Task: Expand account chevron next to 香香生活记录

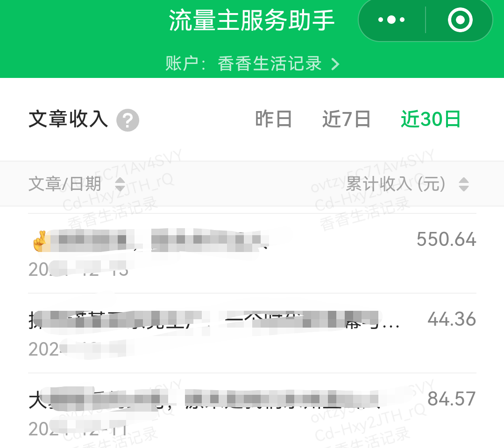Action: pos(335,64)
